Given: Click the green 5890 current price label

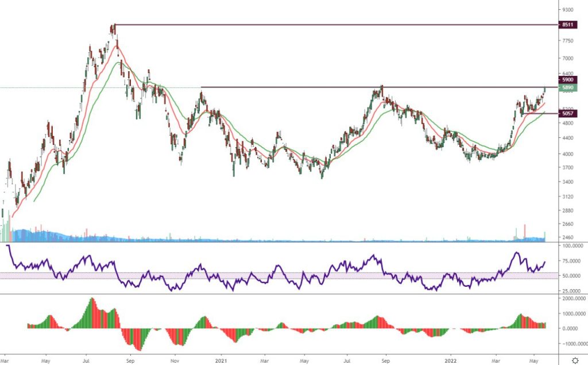Looking at the screenshot, I should tap(568, 88).
